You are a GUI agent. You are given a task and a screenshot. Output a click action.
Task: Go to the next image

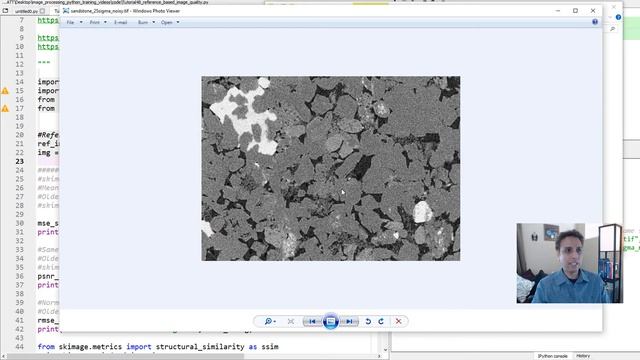click(349, 322)
